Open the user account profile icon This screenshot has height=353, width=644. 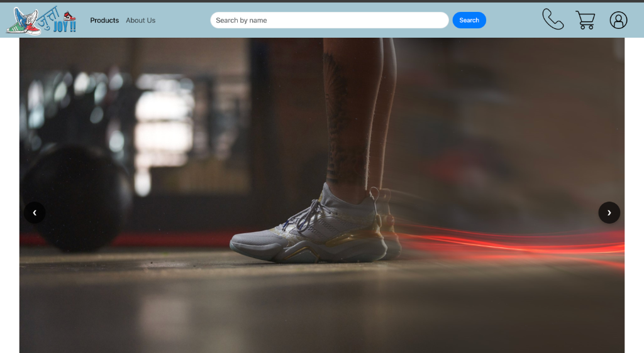point(618,20)
